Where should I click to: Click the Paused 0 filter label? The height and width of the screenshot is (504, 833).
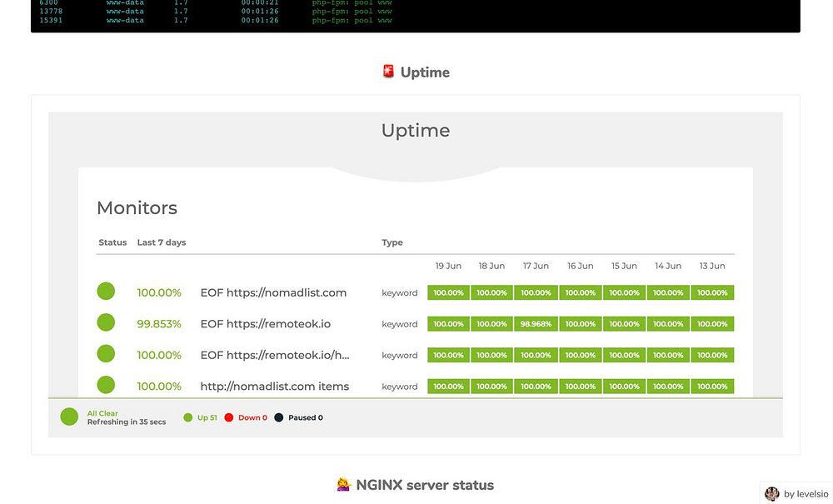[306, 417]
